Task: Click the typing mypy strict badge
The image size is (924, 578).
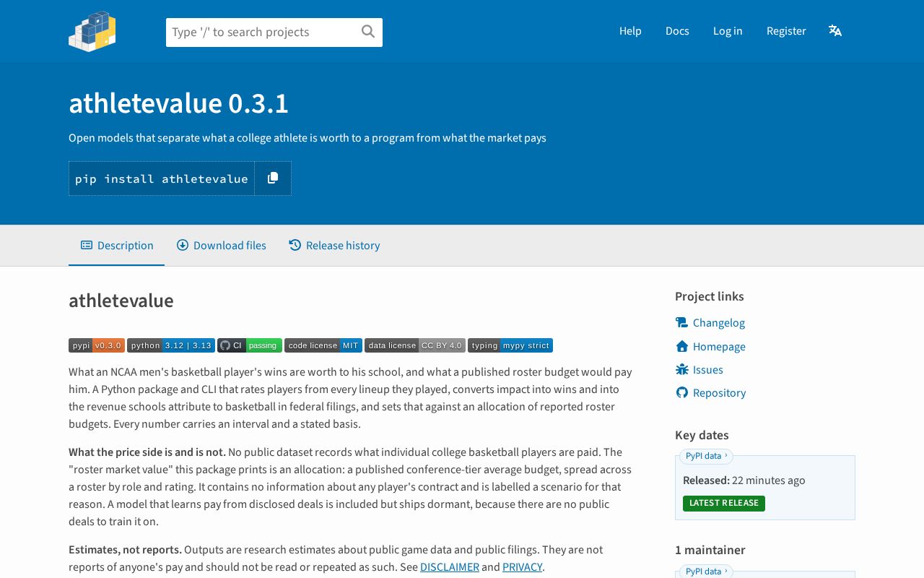Action: pos(510,345)
